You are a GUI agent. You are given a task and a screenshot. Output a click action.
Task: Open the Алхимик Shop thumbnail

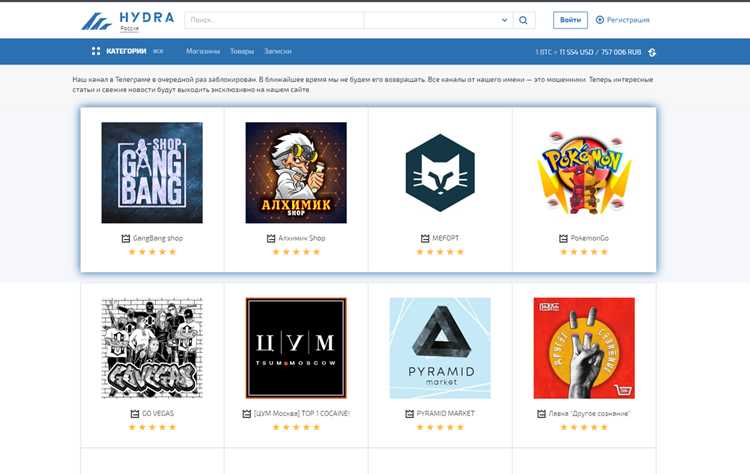296,173
